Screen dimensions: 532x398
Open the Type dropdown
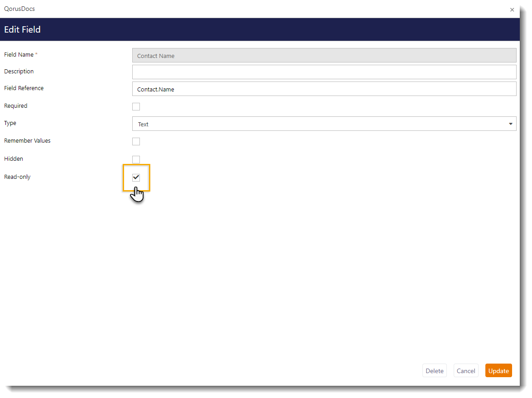pos(324,124)
